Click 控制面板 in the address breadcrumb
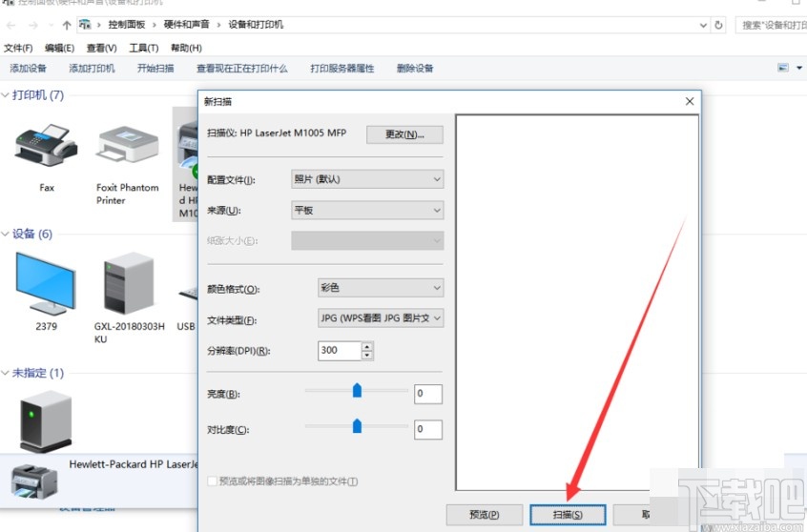This screenshot has height=532, width=807. pyautogui.click(x=127, y=25)
